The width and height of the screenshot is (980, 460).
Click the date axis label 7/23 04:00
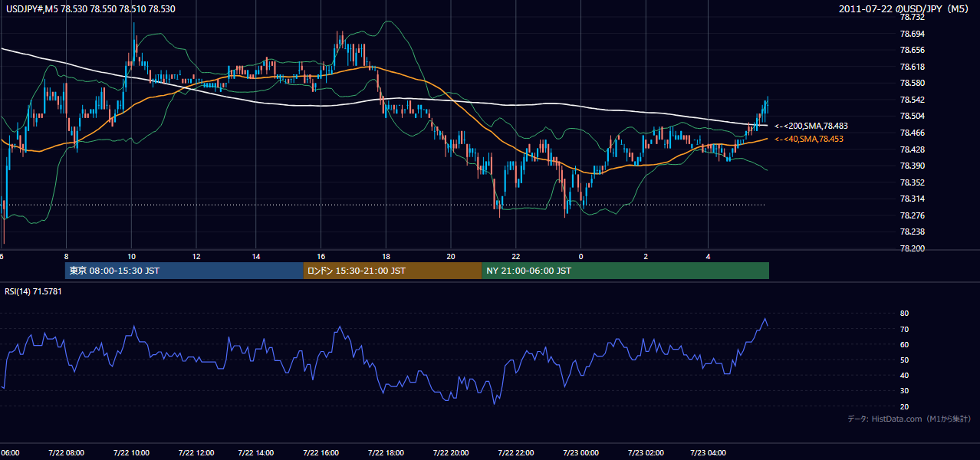coord(708,452)
